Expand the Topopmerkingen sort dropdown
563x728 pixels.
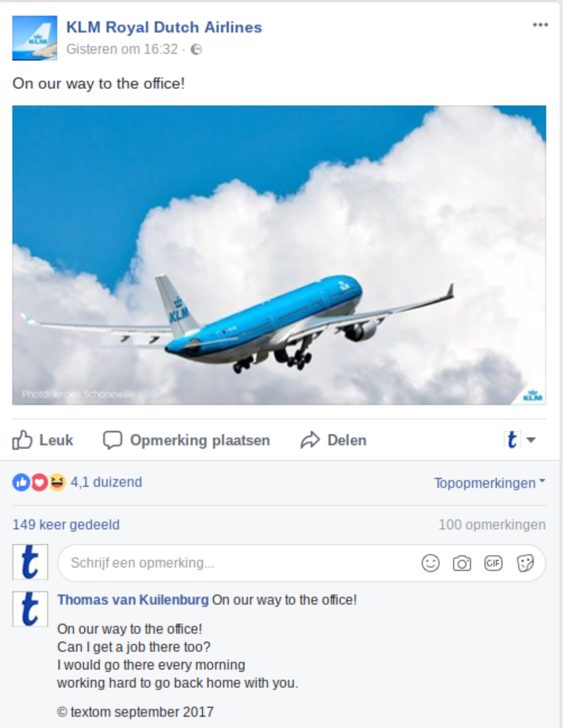(x=489, y=483)
